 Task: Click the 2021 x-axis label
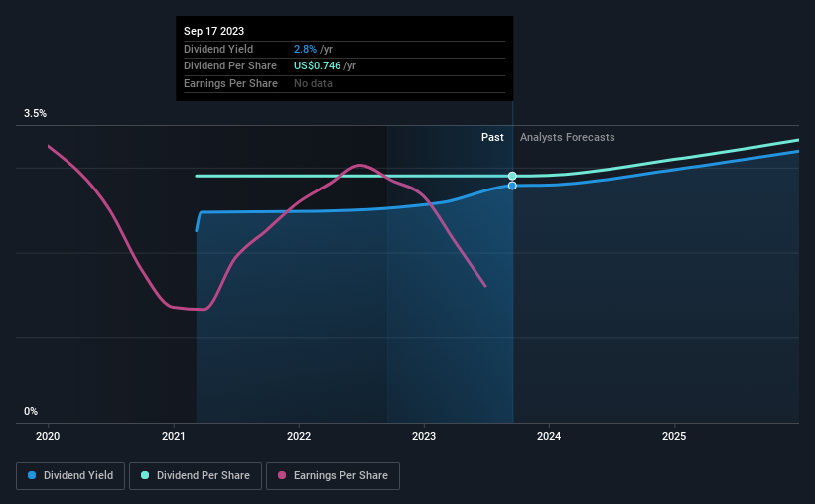click(173, 436)
